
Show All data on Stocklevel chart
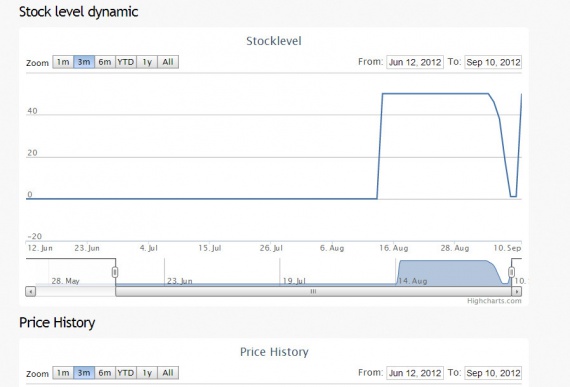tap(168, 62)
